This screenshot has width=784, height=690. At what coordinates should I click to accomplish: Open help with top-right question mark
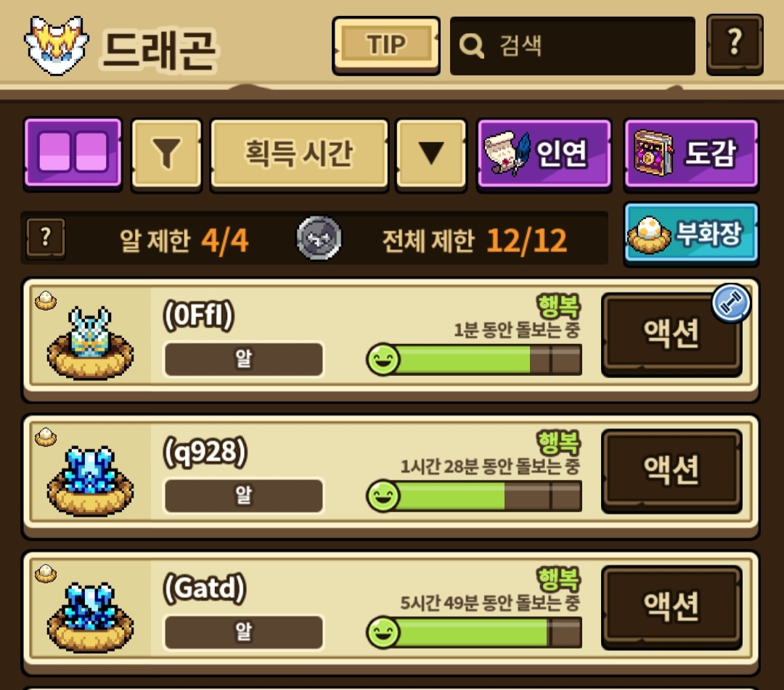point(735,44)
